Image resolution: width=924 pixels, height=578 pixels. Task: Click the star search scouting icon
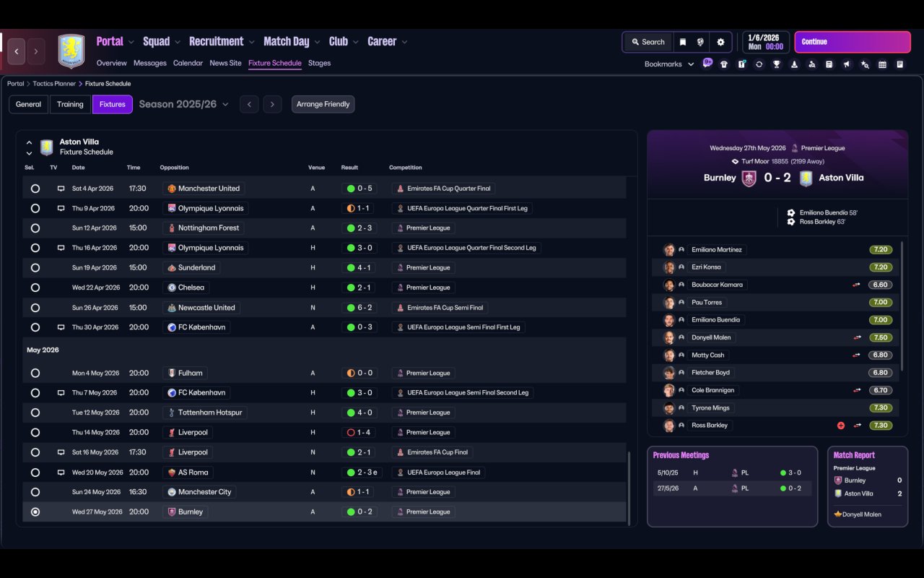click(x=865, y=64)
